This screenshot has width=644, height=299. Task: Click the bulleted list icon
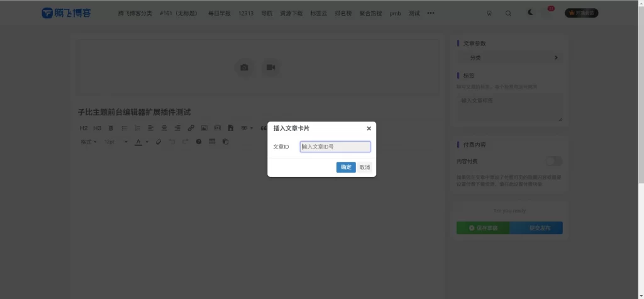pyautogui.click(x=125, y=128)
